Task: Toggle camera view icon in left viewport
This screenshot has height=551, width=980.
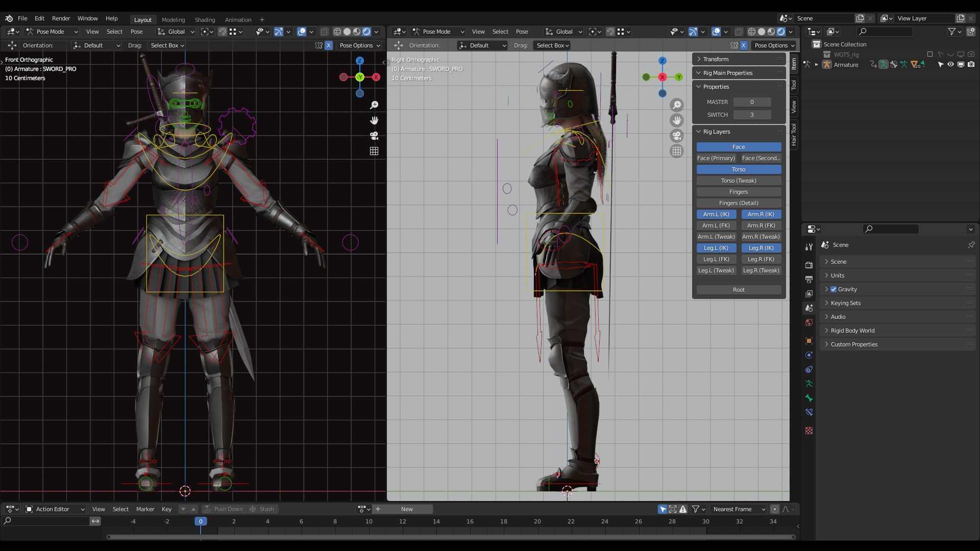Action: [374, 136]
